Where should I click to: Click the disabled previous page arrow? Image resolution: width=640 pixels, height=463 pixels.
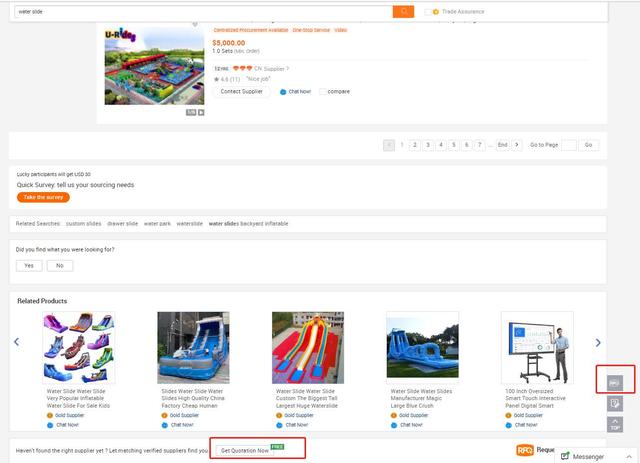[x=389, y=145]
